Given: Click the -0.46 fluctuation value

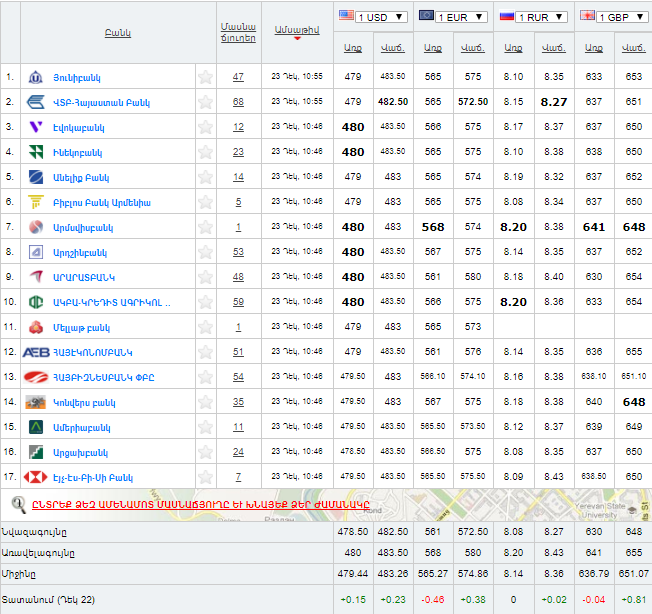Looking at the screenshot, I should coord(433,600).
